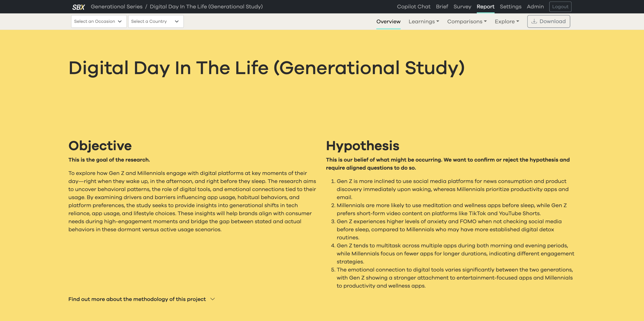The image size is (644, 321).
Task: Expand the Explore menu
Action: point(507,22)
